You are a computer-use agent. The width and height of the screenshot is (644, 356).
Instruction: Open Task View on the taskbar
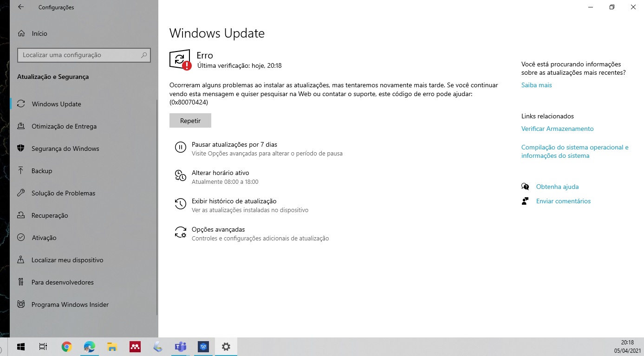[43, 347]
